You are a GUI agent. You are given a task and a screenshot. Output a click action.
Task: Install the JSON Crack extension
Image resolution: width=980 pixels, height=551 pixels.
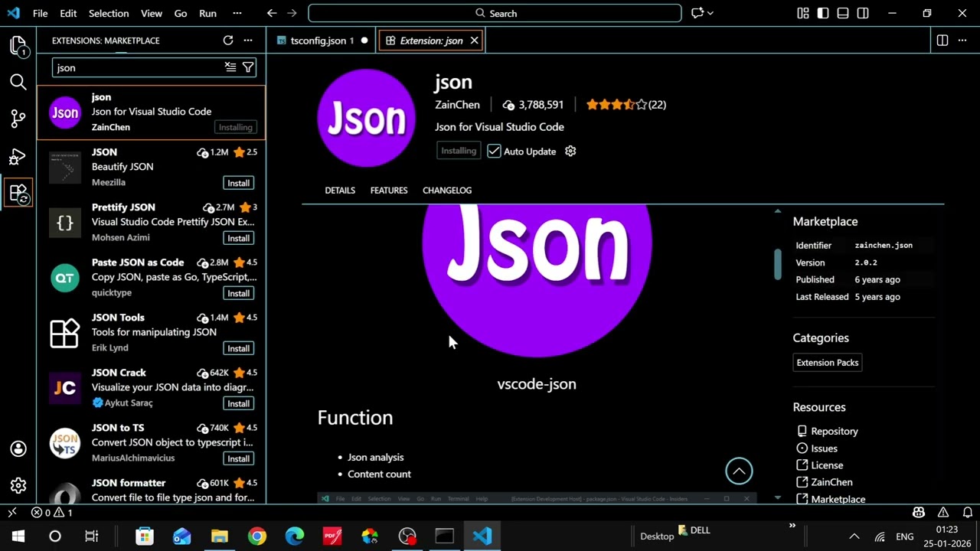[238, 403]
